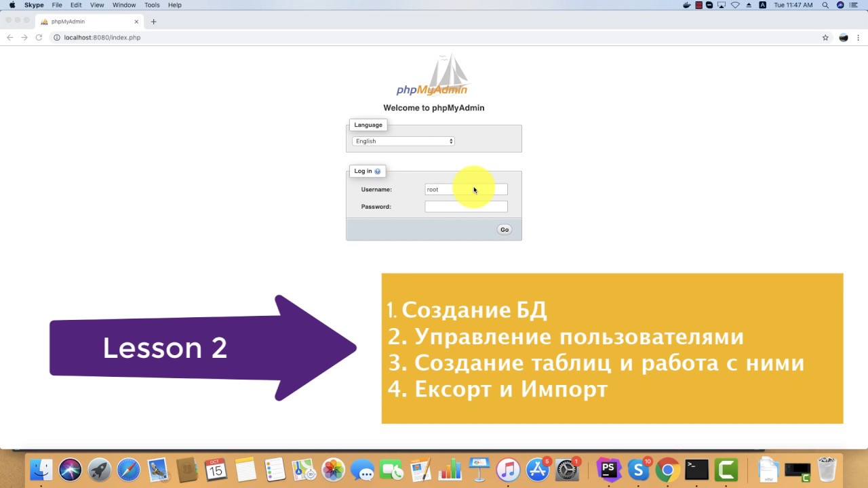Image resolution: width=868 pixels, height=488 pixels.
Task: Click the phpMyAdmin sailboat logo
Action: 433,75
